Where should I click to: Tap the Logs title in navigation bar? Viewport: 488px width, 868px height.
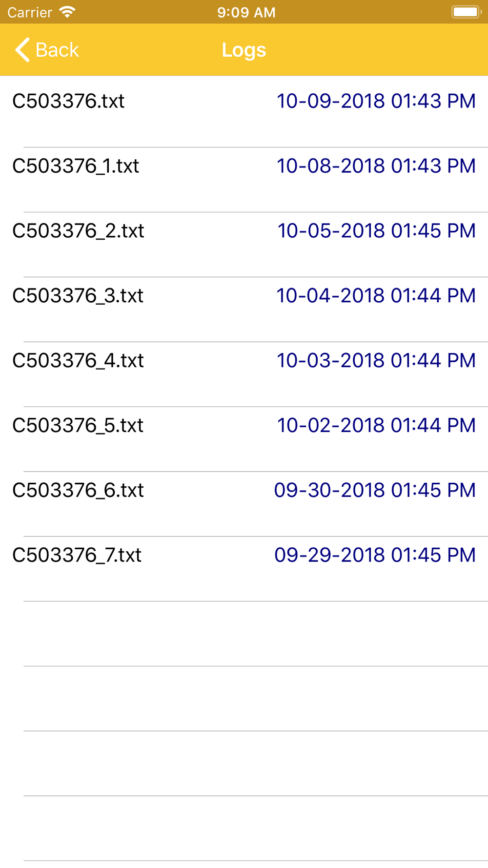[244, 50]
